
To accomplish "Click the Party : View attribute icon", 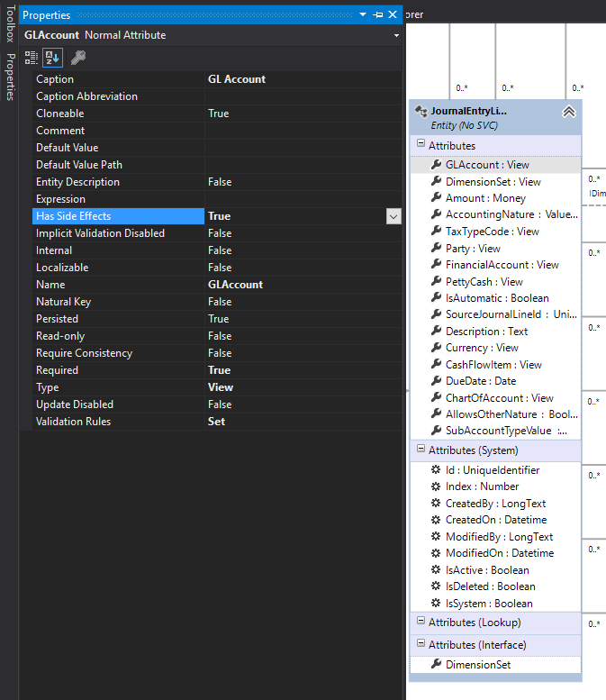I will (436, 248).
